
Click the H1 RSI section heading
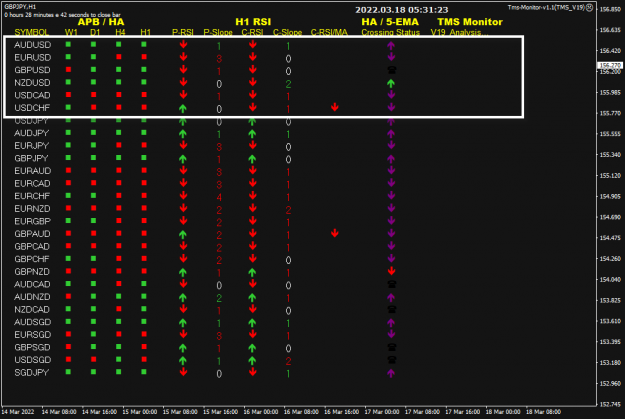click(253, 22)
